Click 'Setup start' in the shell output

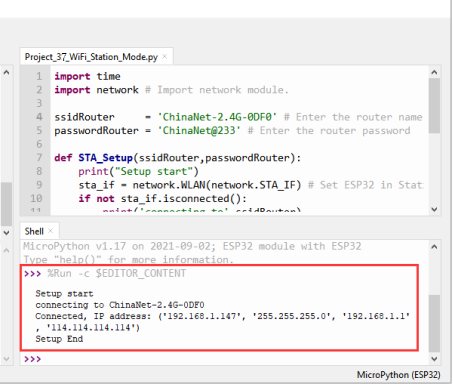(x=64, y=294)
